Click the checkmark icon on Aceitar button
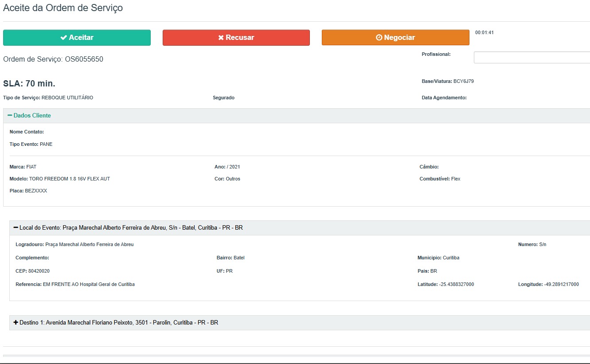The image size is (590, 364). click(63, 38)
